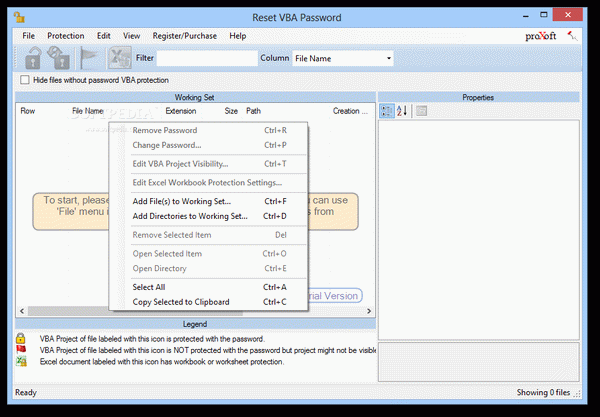The image size is (600, 417).
Task: Choose Add Directories to Working Set
Action: pos(209,216)
